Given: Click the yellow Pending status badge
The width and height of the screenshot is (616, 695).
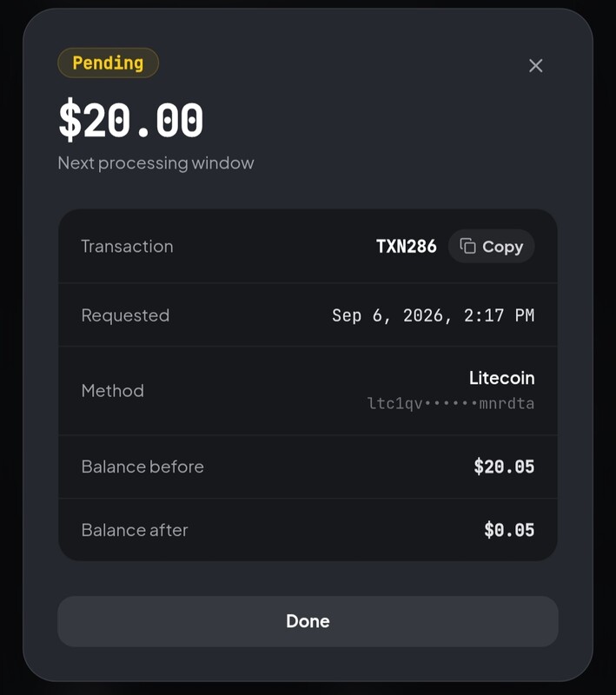Looking at the screenshot, I should pyautogui.click(x=108, y=63).
